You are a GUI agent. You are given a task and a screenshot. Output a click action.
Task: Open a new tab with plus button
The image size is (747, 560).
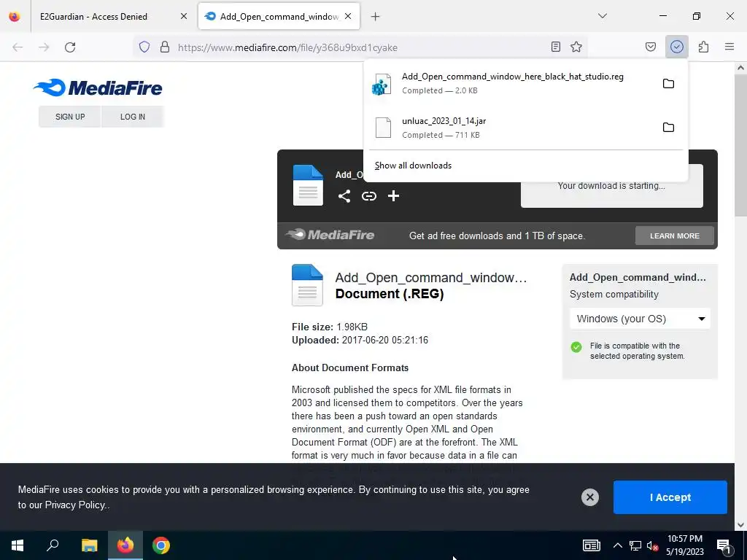(376, 17)
